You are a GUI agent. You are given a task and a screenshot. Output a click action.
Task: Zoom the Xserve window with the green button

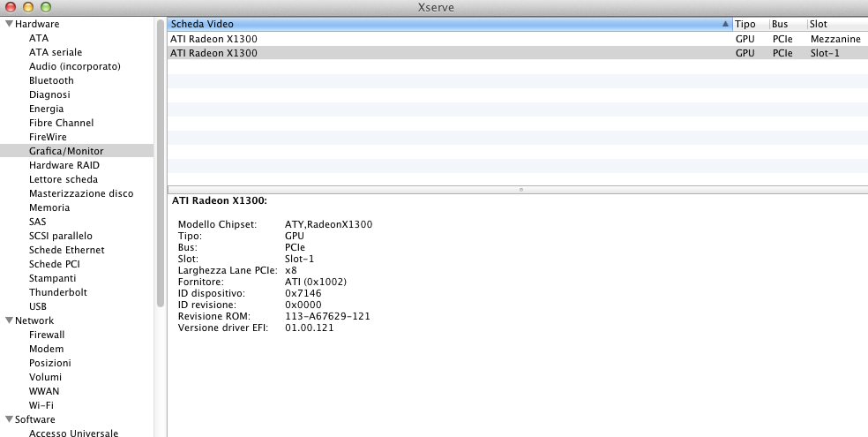(46, 7)
